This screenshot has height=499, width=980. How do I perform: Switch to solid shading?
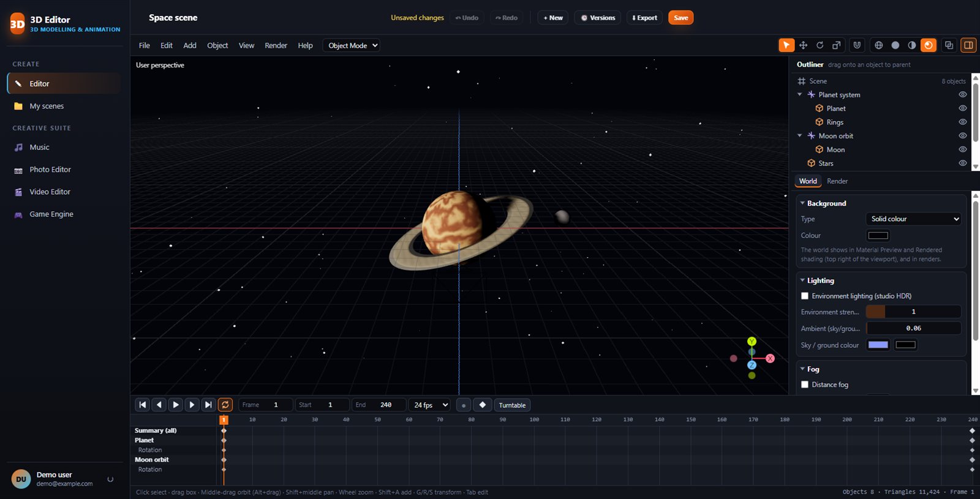pyautogui.click(x=895, y=45)
